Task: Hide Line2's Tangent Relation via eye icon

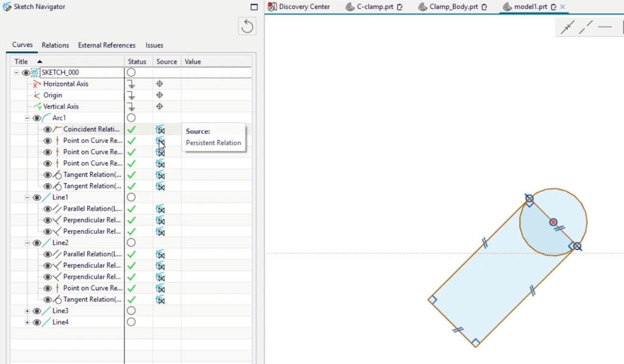Action: [48, 299]
